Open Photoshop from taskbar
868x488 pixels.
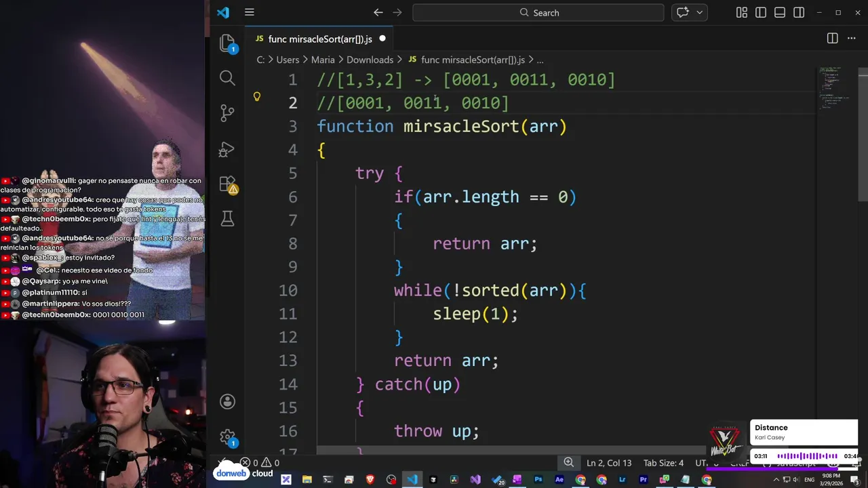point(538,480)
